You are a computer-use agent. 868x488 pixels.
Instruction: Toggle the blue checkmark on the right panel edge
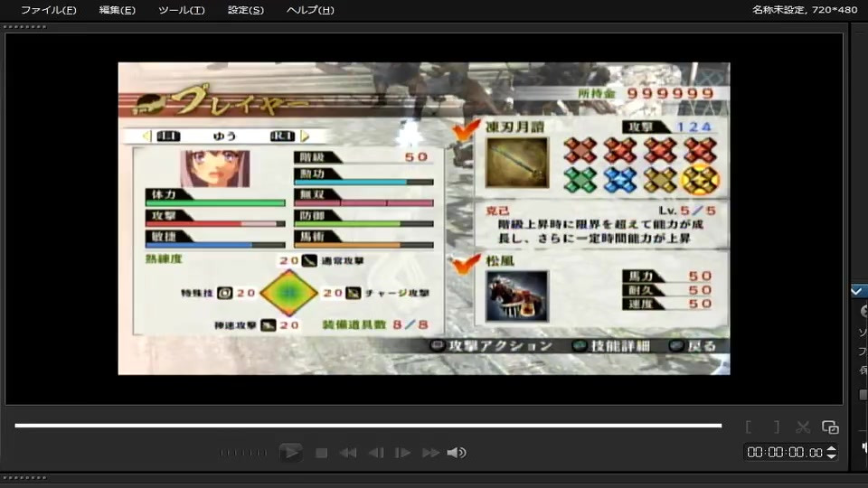(x=857, y=291)
